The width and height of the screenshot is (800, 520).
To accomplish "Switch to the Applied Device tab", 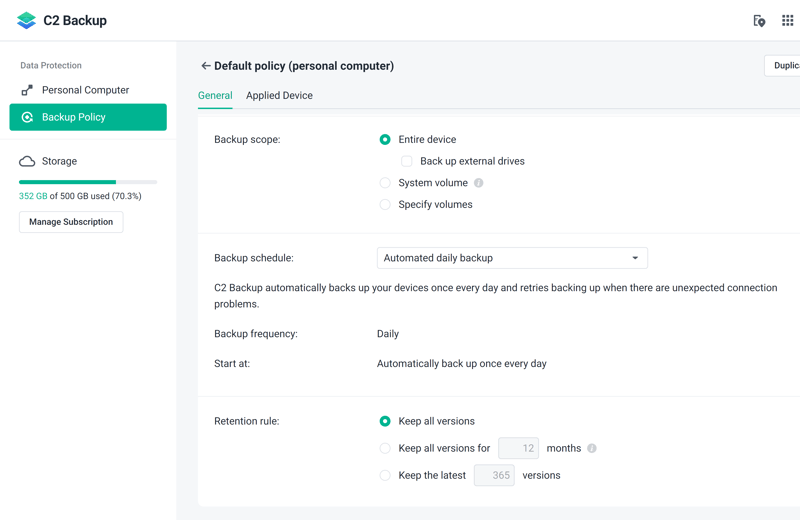I will pos(279,96).
